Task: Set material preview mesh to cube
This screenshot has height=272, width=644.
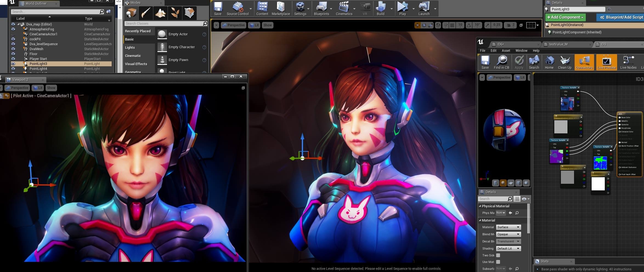Action: [x=518, y=183]
